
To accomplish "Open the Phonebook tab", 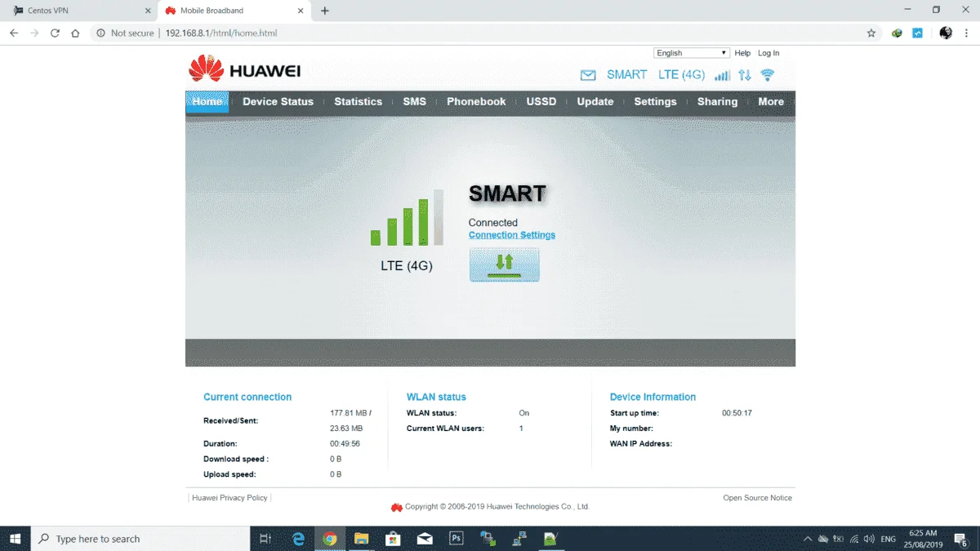I will point(476,102).
